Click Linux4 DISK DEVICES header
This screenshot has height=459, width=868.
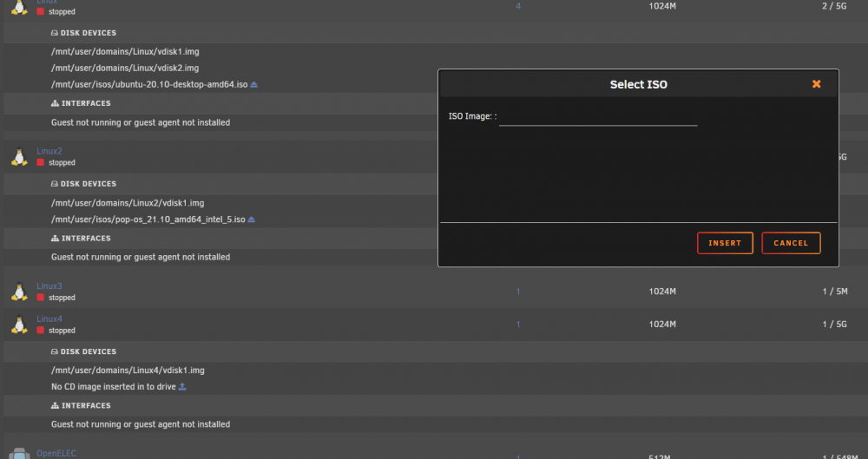(83, 351)
